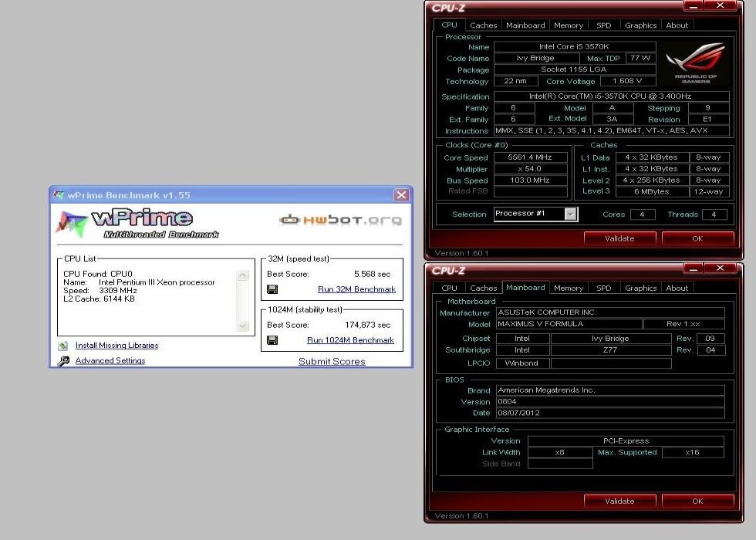The image size is (756, 540).
Task: Click the Republic of Gamers logo in CPU-Z
Action: click(695, 63)
